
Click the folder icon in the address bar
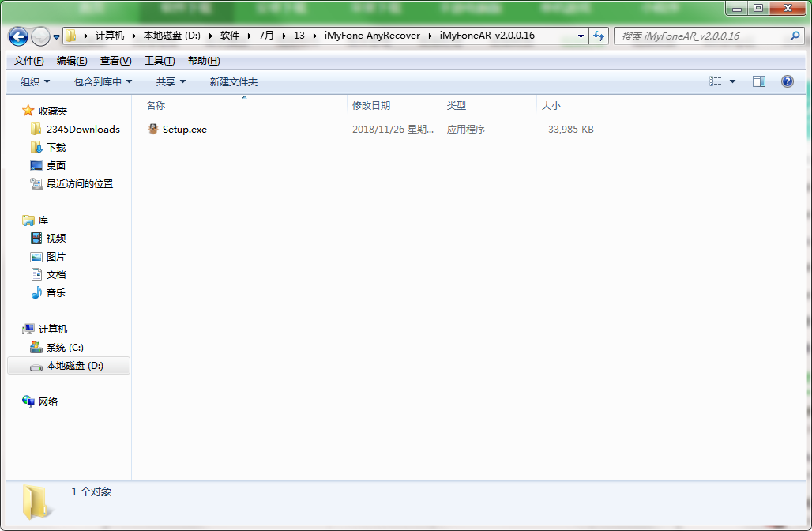(x=70, y=36)
